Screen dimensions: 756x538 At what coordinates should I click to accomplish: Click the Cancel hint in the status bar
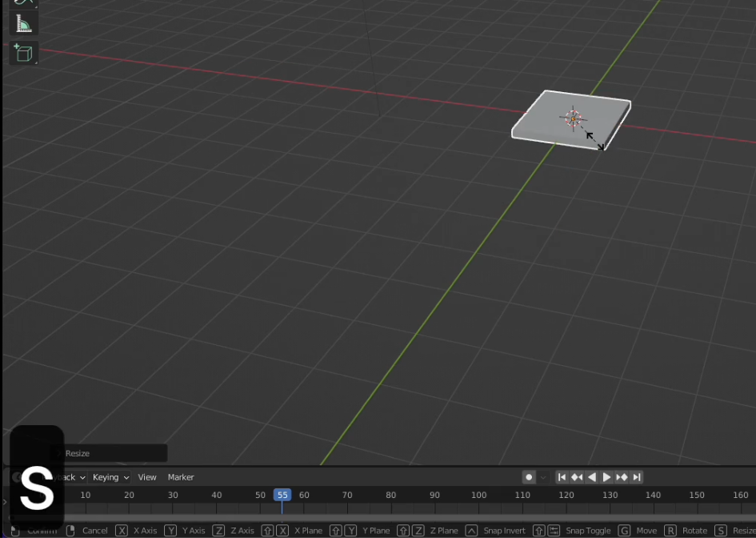(x=95, y=531)
